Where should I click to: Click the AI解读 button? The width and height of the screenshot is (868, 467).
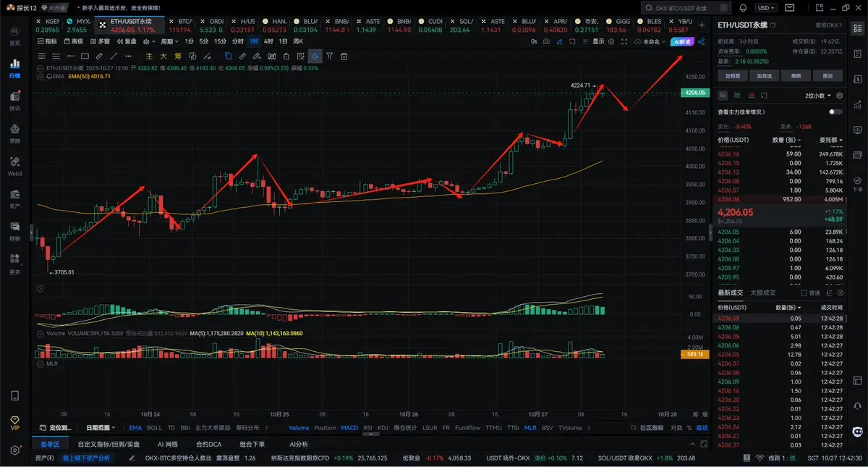[x=683, y=41]
